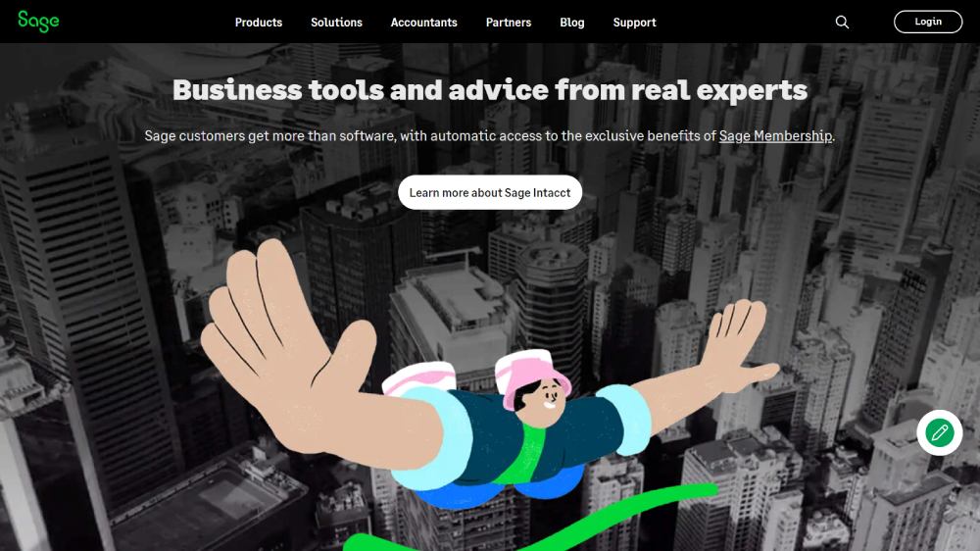Select Accountants in the navigation bar
Viewport: 980px width, 551px height.
point(423,23)
